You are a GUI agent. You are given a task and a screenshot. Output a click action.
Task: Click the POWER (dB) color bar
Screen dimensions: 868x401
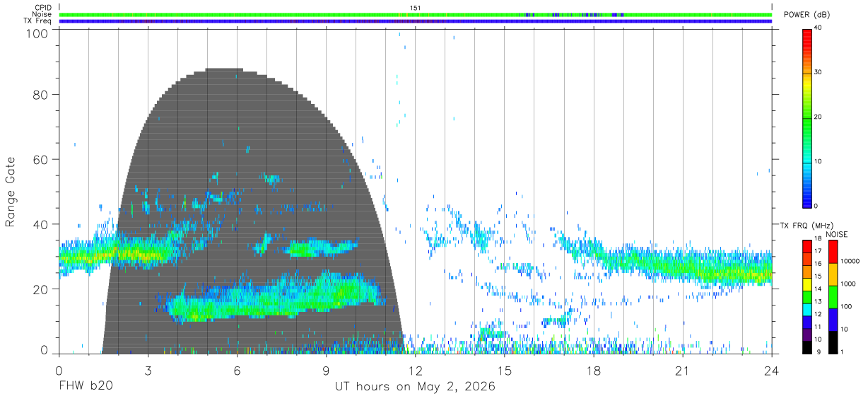point(807,117)
